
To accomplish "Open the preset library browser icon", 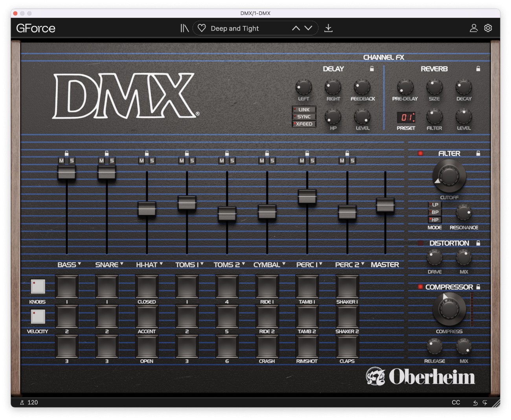I will click(184, 28).
